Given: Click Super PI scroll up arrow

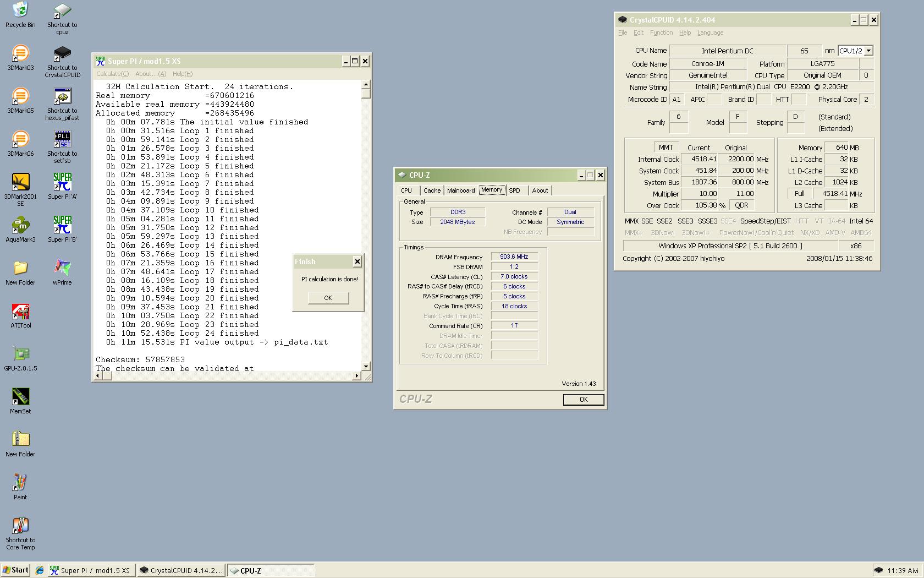Looking at the screenshot, I should click(366, 85).
